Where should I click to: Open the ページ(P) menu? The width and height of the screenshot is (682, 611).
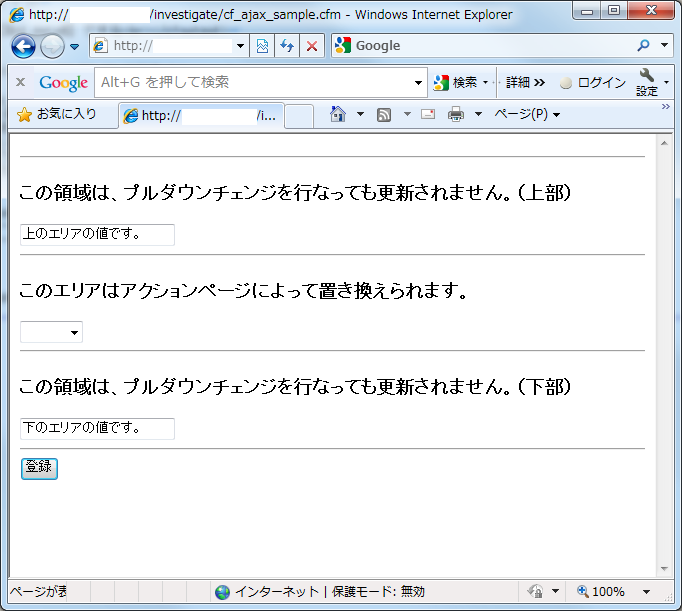coord(526,114)
